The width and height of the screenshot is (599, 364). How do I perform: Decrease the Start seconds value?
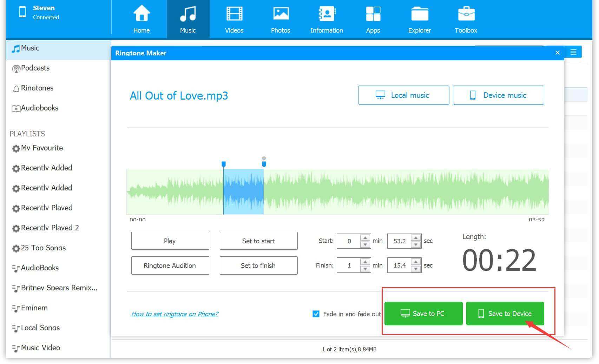[416, 244]
